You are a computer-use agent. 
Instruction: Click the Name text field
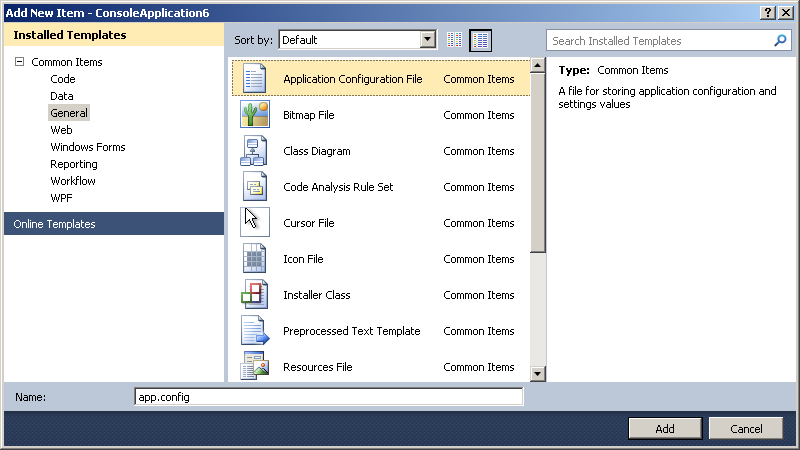[x=328, y=397]
